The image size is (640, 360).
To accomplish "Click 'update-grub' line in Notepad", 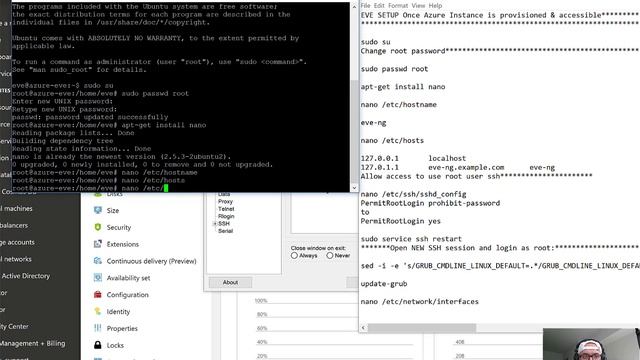I will (x=384, y=284).
